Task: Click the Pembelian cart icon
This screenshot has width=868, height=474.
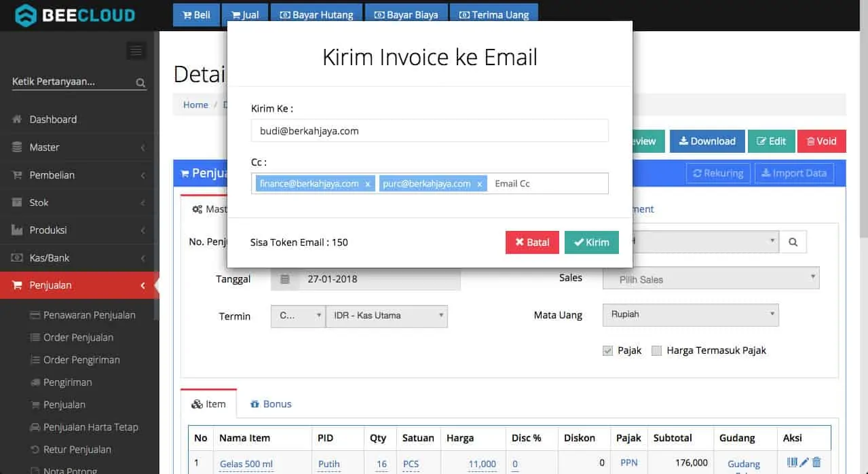Action: pyautogui.click(x=17, y=175)
